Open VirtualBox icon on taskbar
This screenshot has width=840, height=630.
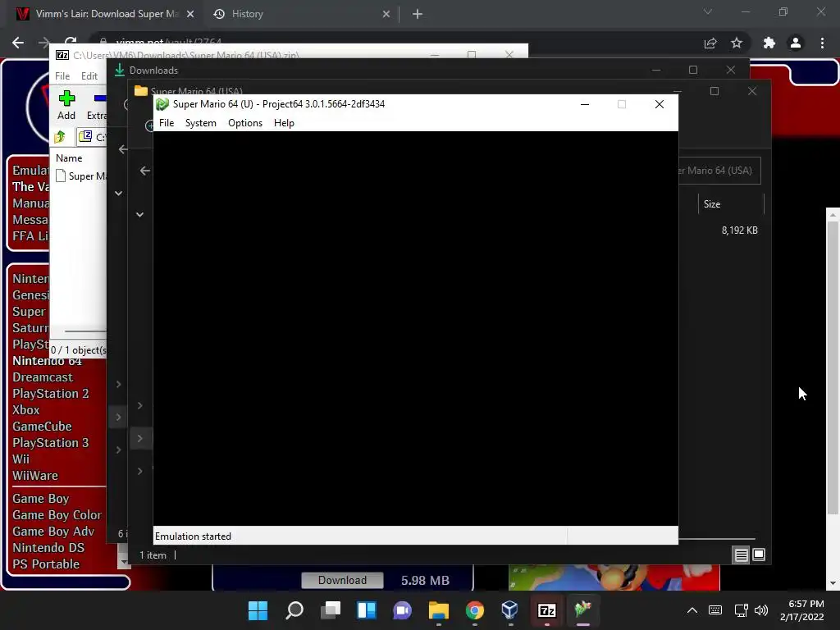click(510, 610)
